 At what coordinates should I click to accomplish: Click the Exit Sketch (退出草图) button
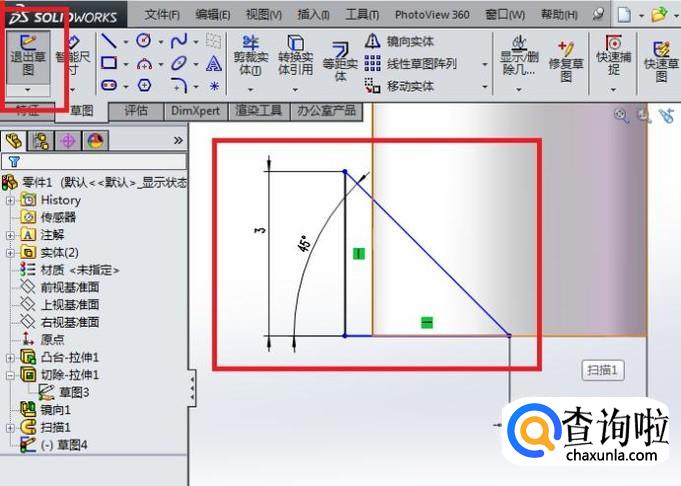[28, 57]
